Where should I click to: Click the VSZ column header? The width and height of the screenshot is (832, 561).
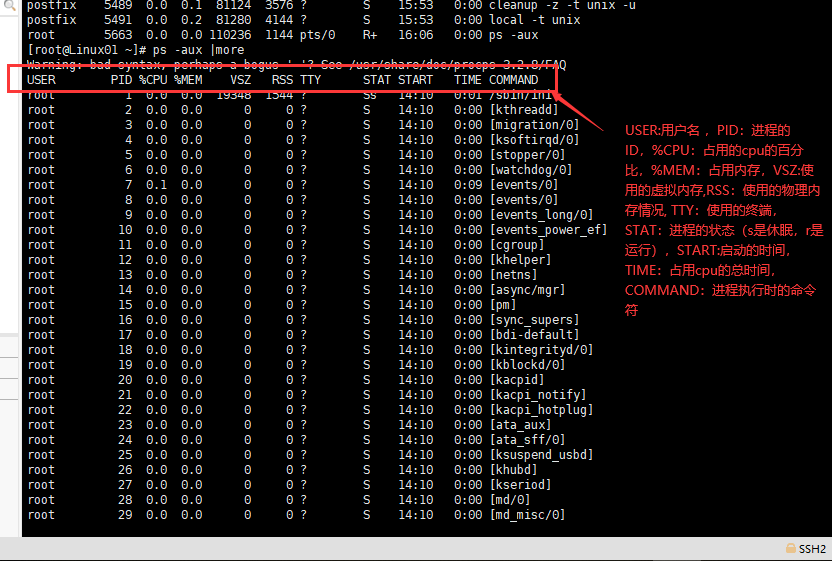tap(241, 80)
